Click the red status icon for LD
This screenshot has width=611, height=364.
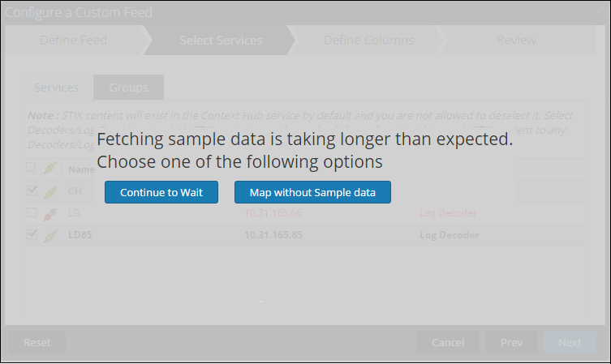[50, 213]
